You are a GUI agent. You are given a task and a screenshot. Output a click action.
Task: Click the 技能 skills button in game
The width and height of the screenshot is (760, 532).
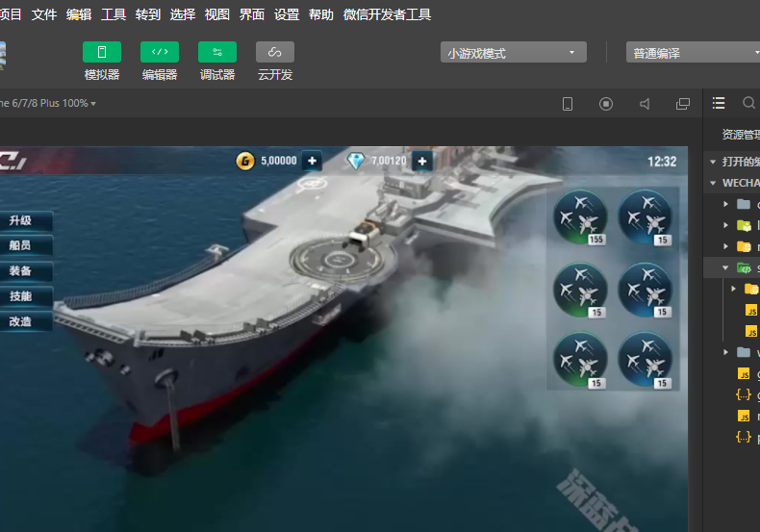[x=25, y=296]
